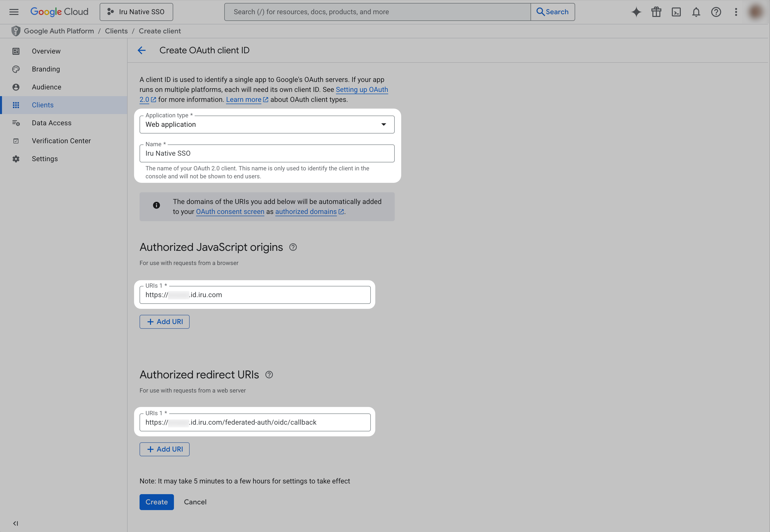This screenshot has height=532, width=770.
Task: Click the Clients grid icon
Action: coord(16,105)
